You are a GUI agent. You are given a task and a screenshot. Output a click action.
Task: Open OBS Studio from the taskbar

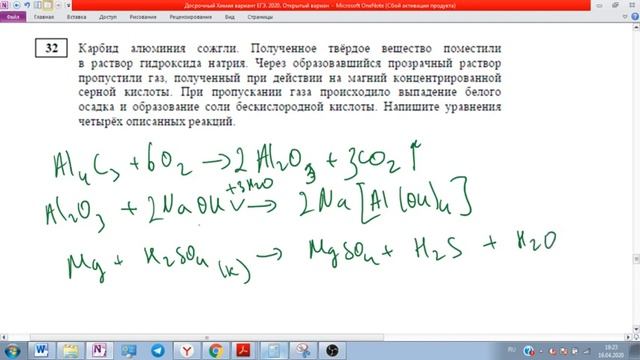click(x=332, y=351)
